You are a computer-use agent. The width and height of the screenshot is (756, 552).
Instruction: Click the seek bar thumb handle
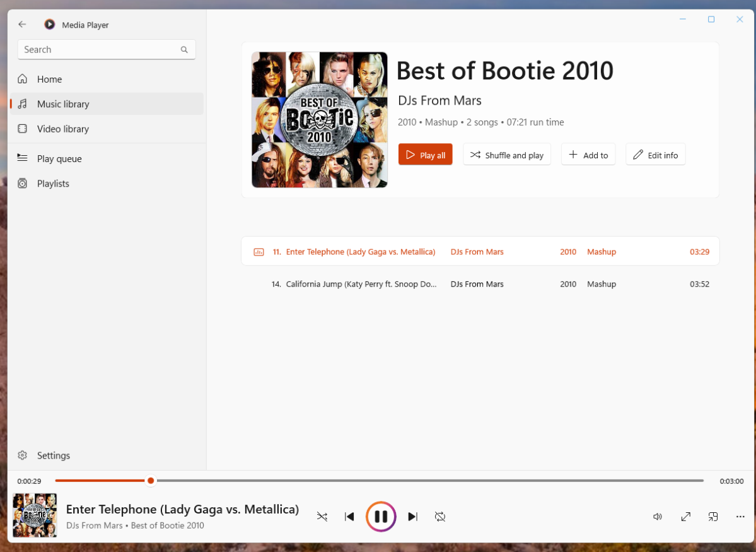[x=151, y=481]
